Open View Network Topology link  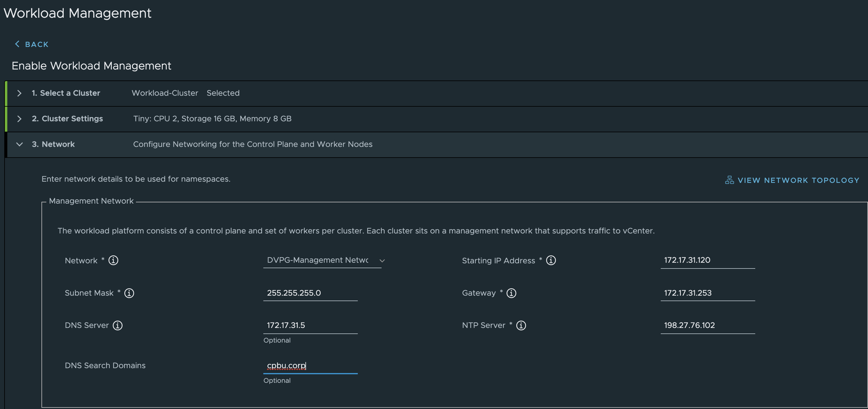point(798,180)
